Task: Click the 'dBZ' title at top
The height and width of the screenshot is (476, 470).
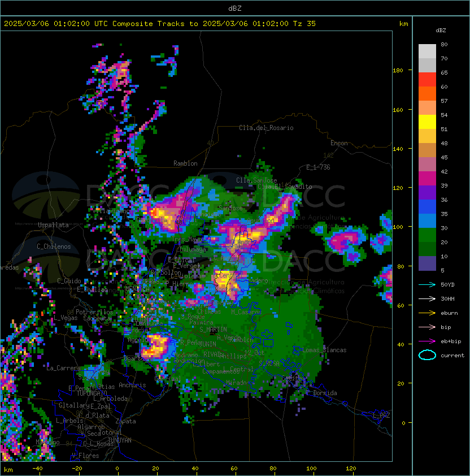Action: 235,8
